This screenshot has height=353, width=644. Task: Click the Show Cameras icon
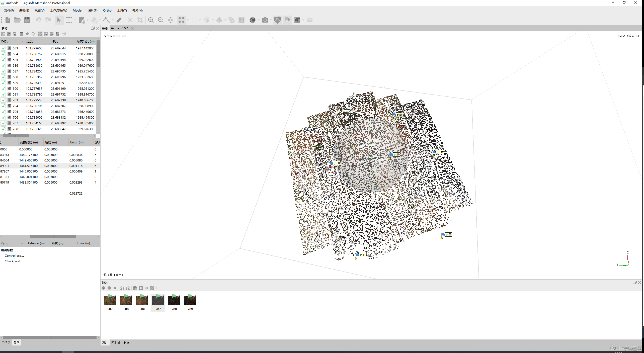pos(265,20)
